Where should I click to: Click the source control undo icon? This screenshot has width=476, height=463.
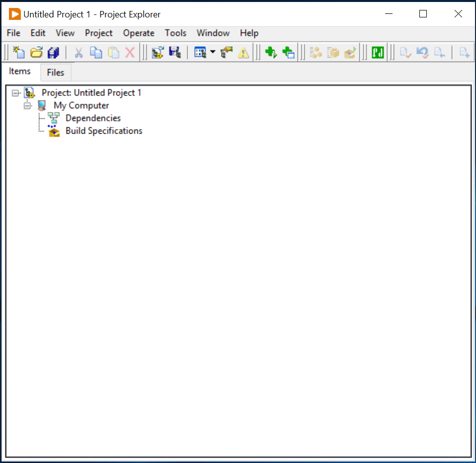(422, 52)
